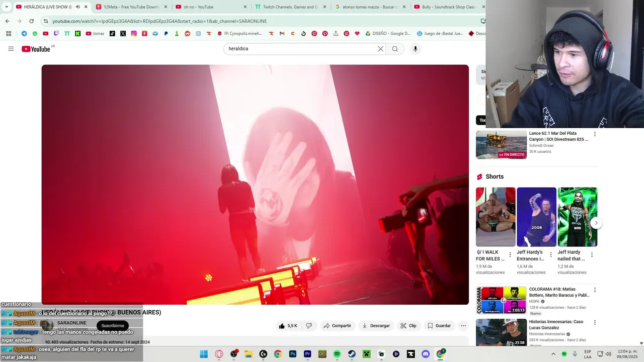Viewport: 644px width, 362px height.
Task: Open the Chrome apps grid shortcut
Action: [x=9, y=34]
